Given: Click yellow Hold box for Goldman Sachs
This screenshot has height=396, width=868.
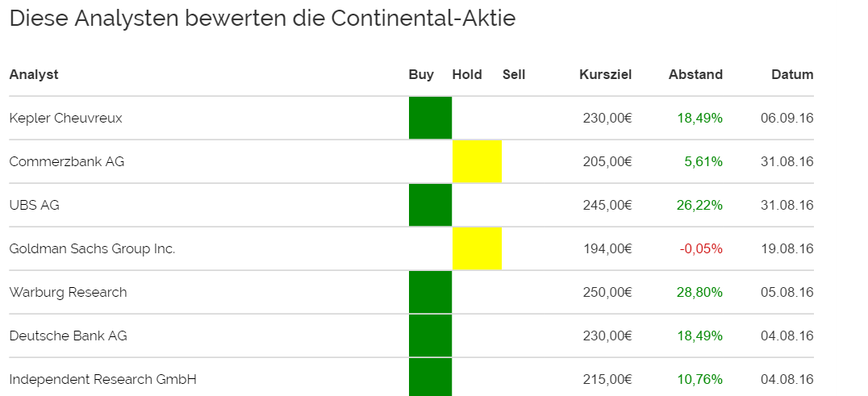Looking at the screenshot, I should (x=477, y=248).
